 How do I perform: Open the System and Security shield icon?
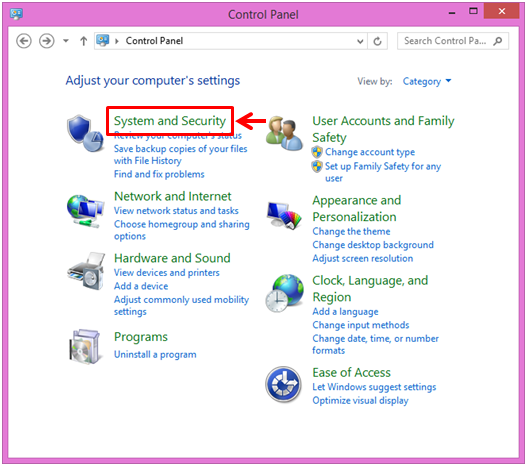coord(85,134)
